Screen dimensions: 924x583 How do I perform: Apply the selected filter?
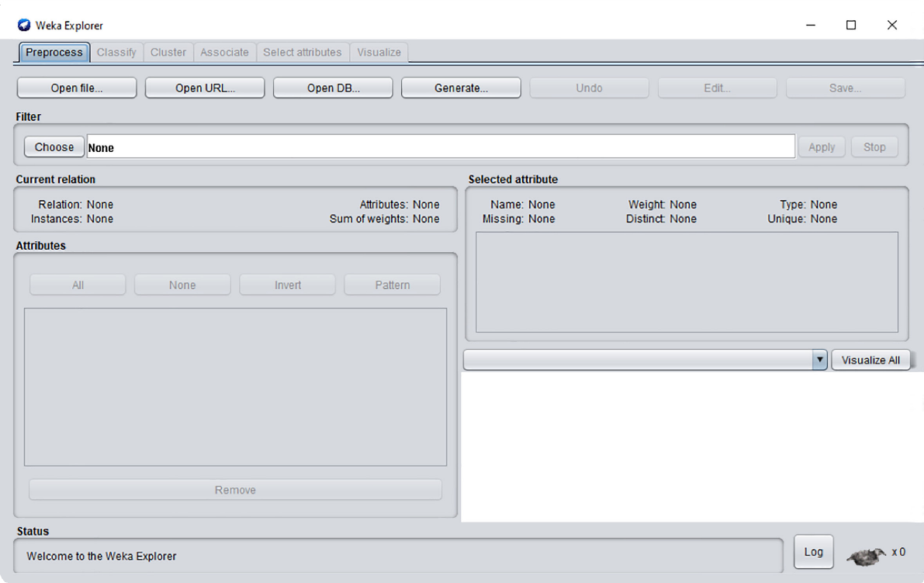[x=822, y=147]
